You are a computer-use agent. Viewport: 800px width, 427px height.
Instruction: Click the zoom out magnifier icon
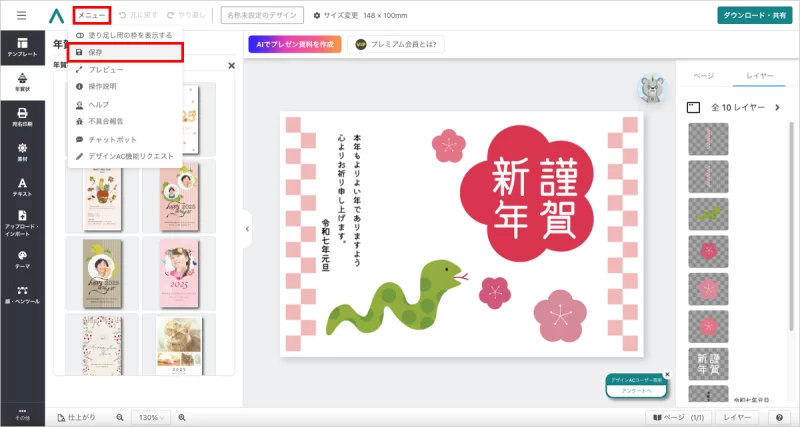[120, 416]
